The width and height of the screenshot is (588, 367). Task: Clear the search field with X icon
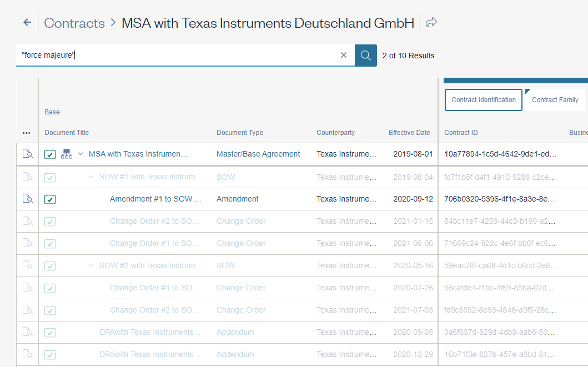(x=343, y=56)
